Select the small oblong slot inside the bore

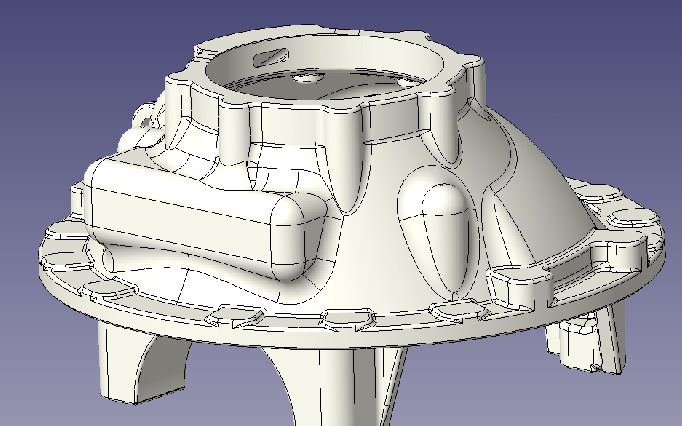(x=271, y=57)
